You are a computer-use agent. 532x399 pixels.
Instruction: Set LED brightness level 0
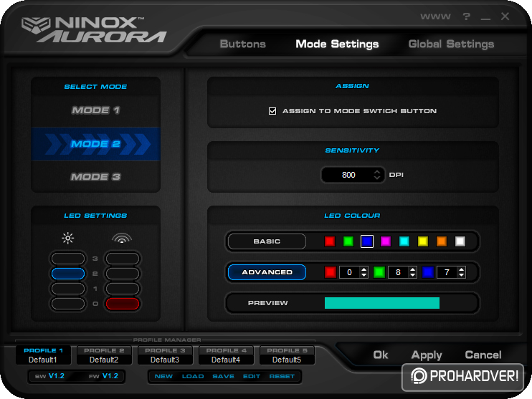click(x=68, y=304)
